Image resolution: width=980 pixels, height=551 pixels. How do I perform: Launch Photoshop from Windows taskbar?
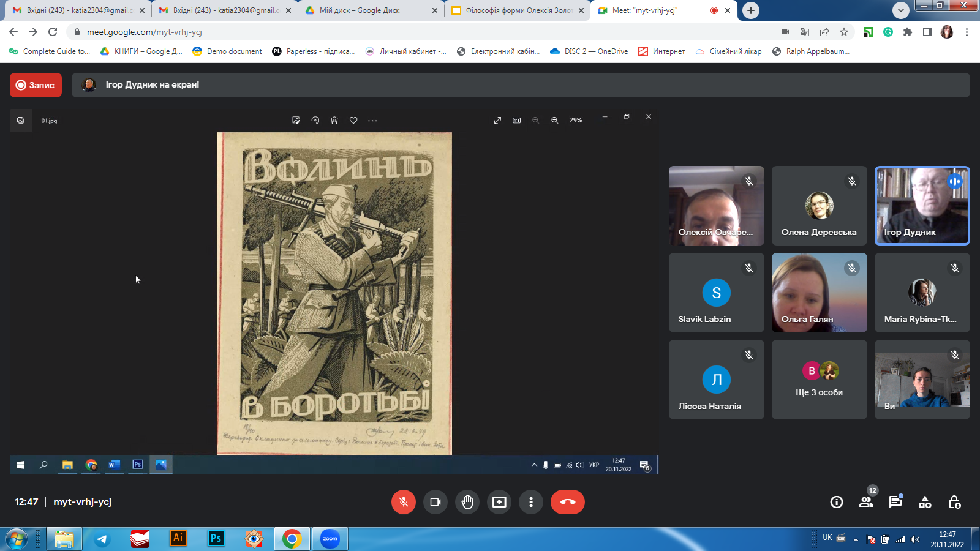point(216,539)
